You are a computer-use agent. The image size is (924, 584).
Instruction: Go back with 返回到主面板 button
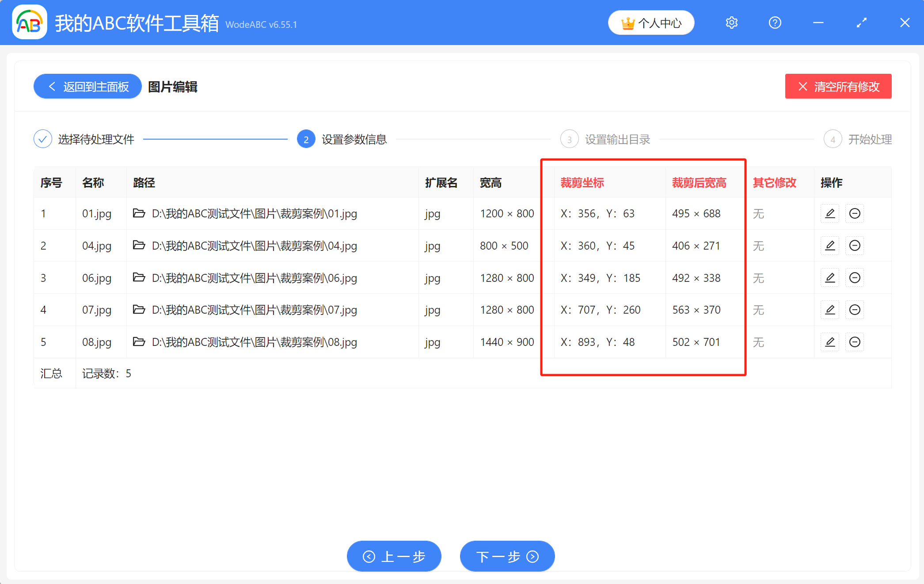pos(87,87)
